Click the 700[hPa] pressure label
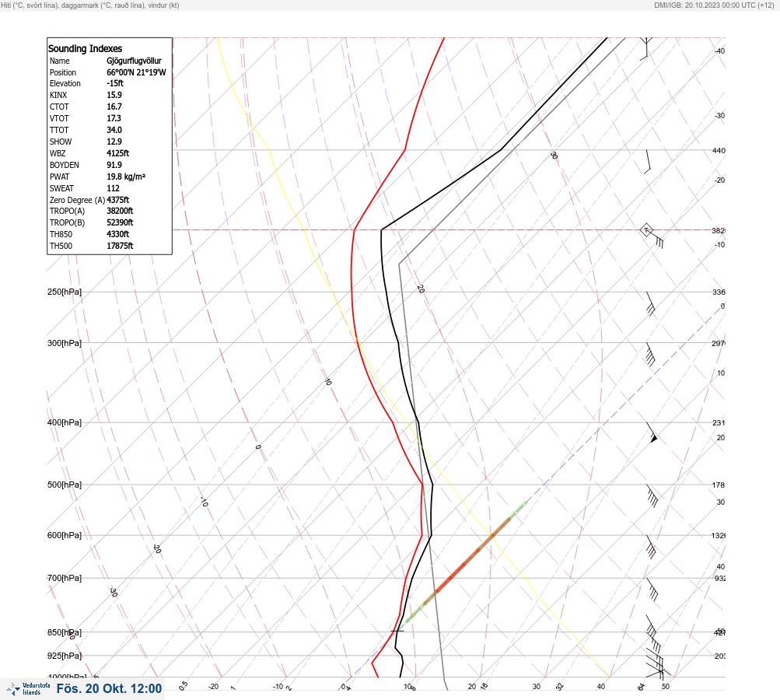This screenshot has width=780, height=700. (65, 578)
